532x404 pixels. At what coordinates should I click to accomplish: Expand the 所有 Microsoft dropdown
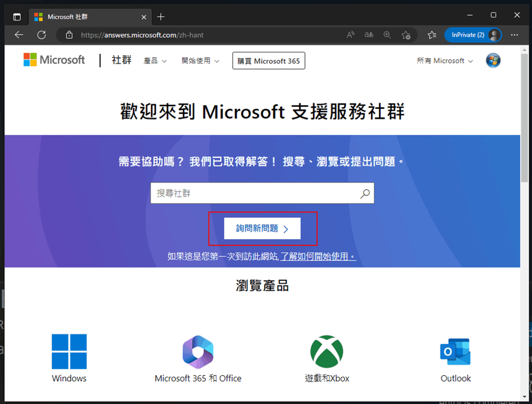(444, 61)
